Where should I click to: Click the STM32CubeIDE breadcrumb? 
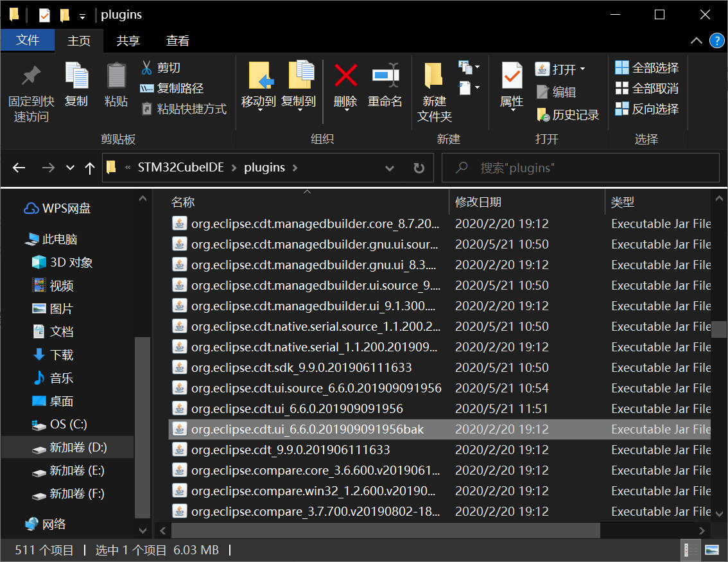(x=180, y=167)
